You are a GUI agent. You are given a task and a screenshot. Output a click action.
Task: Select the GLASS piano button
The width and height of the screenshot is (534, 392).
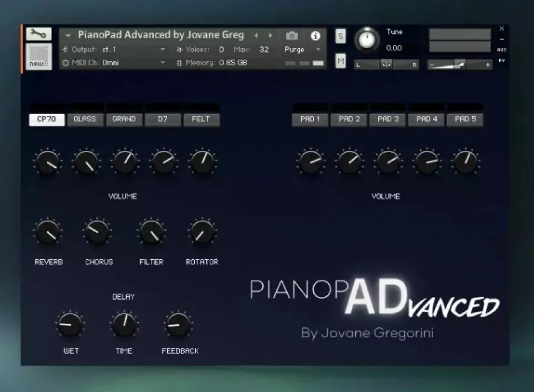(x=85, y=119)
